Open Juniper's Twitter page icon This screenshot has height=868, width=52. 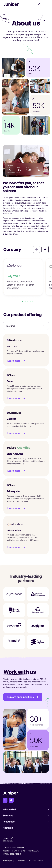[11, 800]
